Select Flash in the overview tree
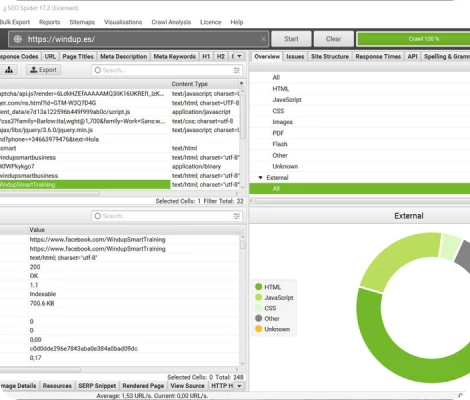The height and width of the screenshot is (400, 470). click(280, 144)
